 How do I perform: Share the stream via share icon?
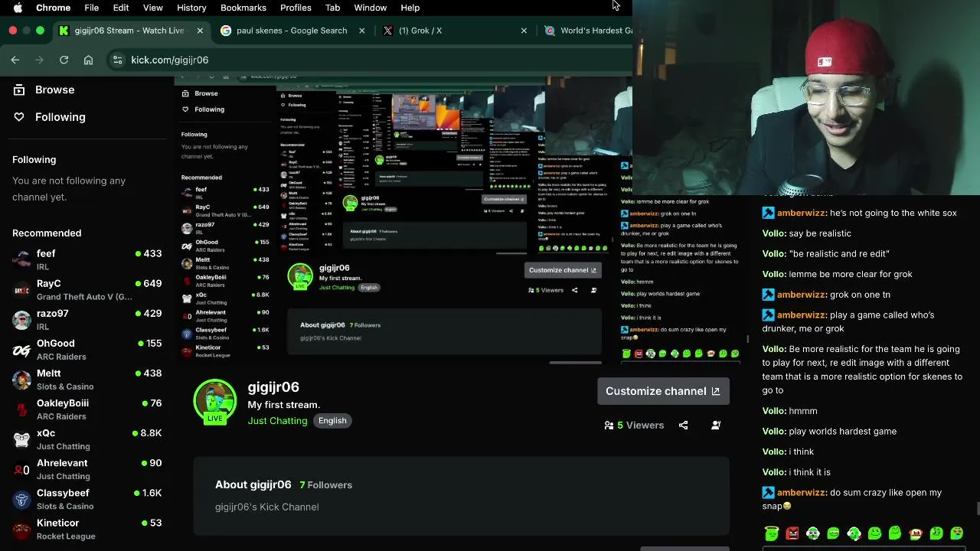point(683,425)
